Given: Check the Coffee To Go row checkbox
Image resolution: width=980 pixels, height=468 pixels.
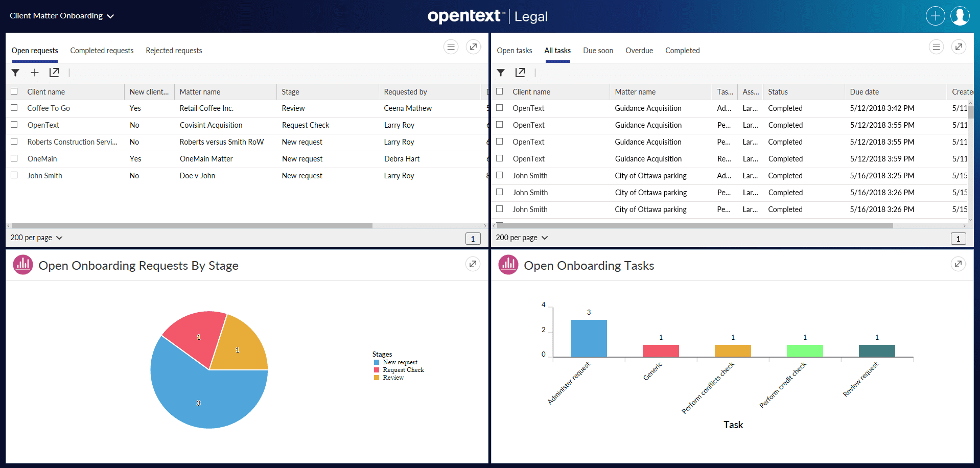Looking at the screenshot, I should [x=14, y=108].
